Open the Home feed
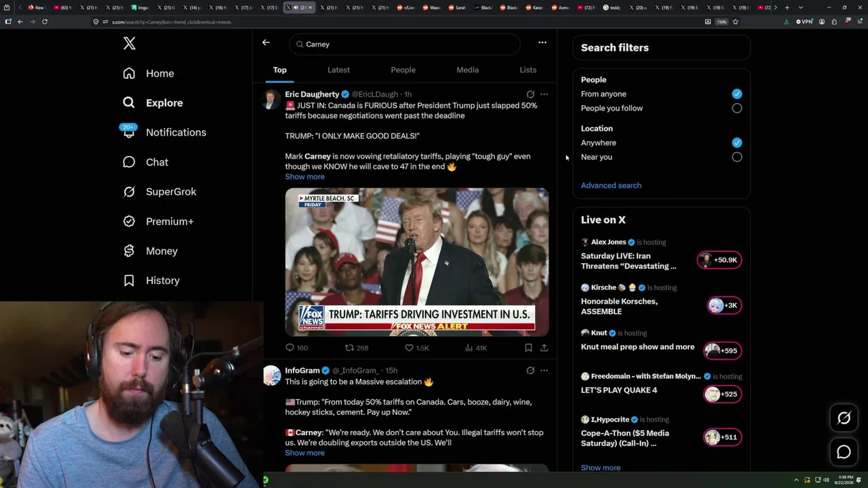This screenshot has width=868, height=488. [149, 73]
